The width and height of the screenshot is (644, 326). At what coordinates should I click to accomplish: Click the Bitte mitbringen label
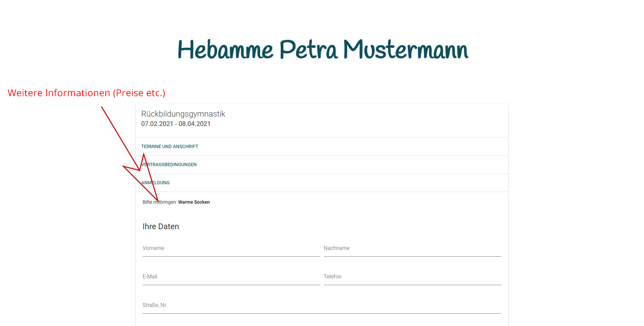[x=160, y=202]
